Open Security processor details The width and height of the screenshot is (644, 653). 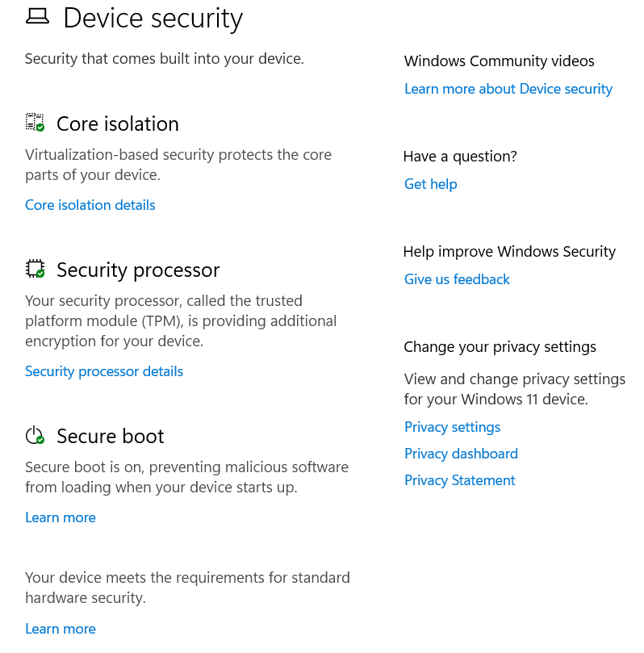(104, 371)
